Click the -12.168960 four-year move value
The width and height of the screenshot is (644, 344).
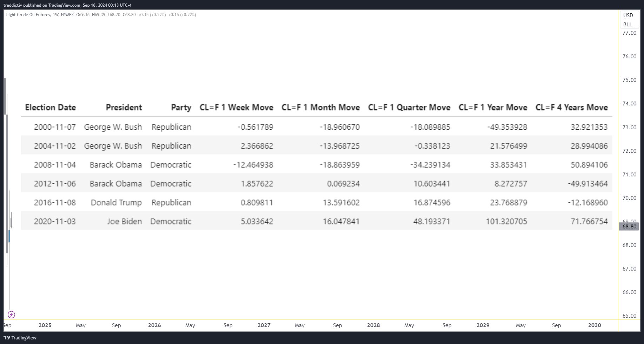tap(588, 202)
